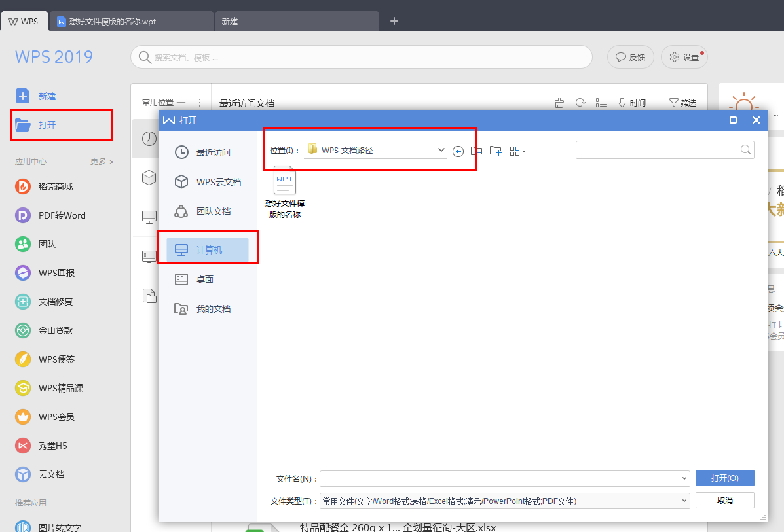Go up one folder level in dialog

[477, 151]
